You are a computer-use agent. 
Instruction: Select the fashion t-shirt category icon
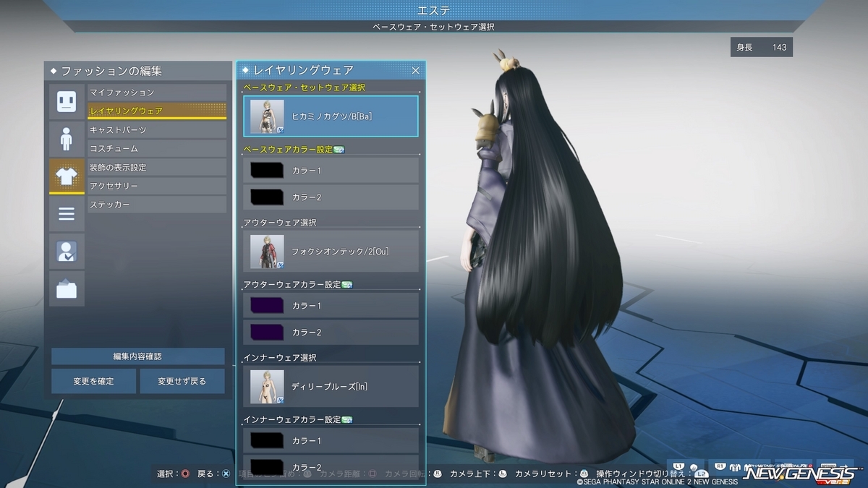click(x=67, y=176)
